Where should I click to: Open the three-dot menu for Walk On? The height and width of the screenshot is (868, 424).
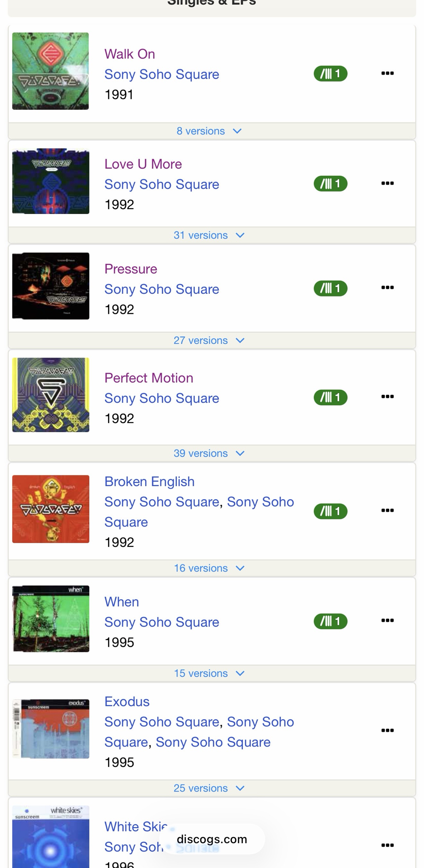387,73
